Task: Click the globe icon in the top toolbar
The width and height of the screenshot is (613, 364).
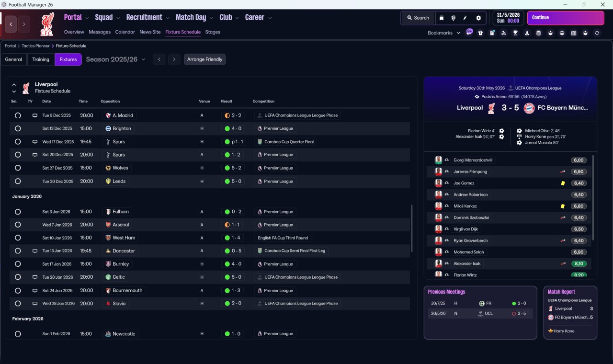Action: 453,18
